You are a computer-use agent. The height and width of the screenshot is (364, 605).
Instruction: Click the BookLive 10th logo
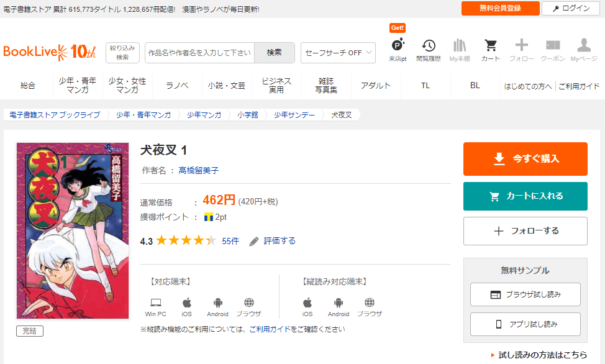pos(50,52)
